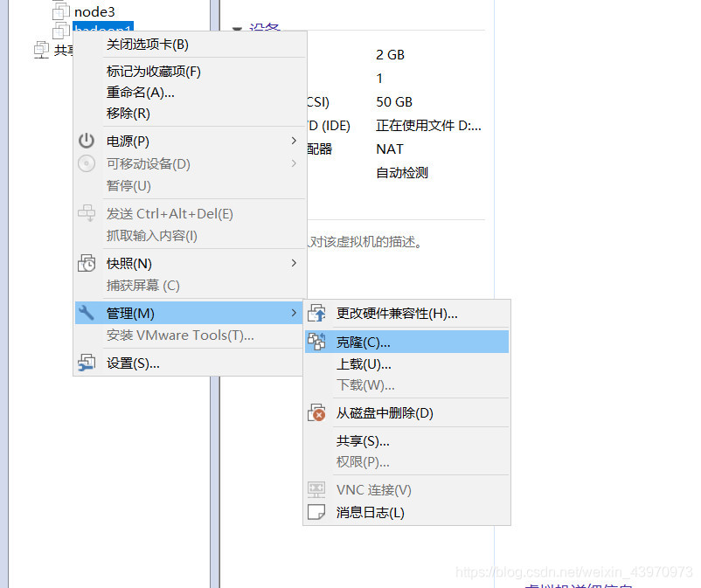Click the power icon beside 电源(P)
This screenshot has width=701, height=588.
[x=87, y=141]
